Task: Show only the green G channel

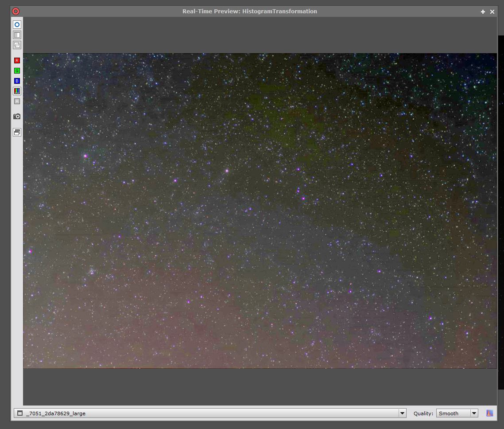Action: (x=17, y=71)
